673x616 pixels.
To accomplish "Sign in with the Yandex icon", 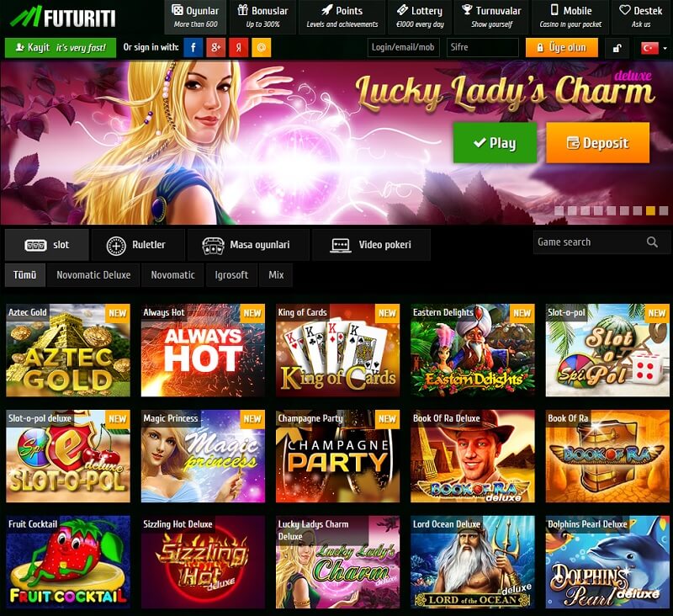I will tap(238, 47).
